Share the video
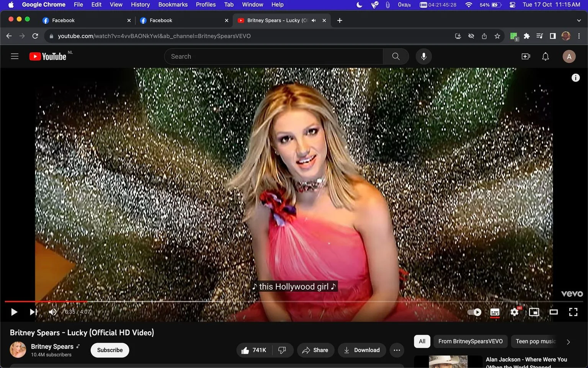The width and height of the screenshot is (588, 368). pyautogui.click(x=315, y=350)
